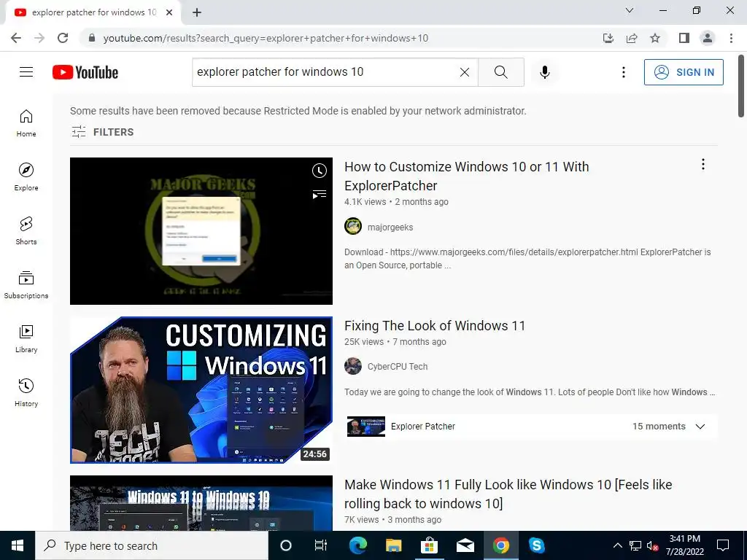Screen dimensions: 747x560
Task: Click the magnifier search button
Action: coord(500,72)
